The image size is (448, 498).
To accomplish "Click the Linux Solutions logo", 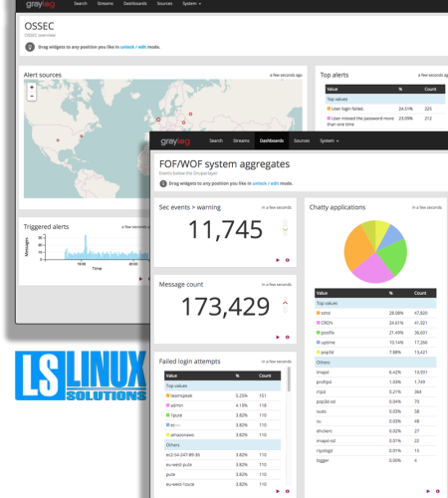I will (x=81, y=375).
